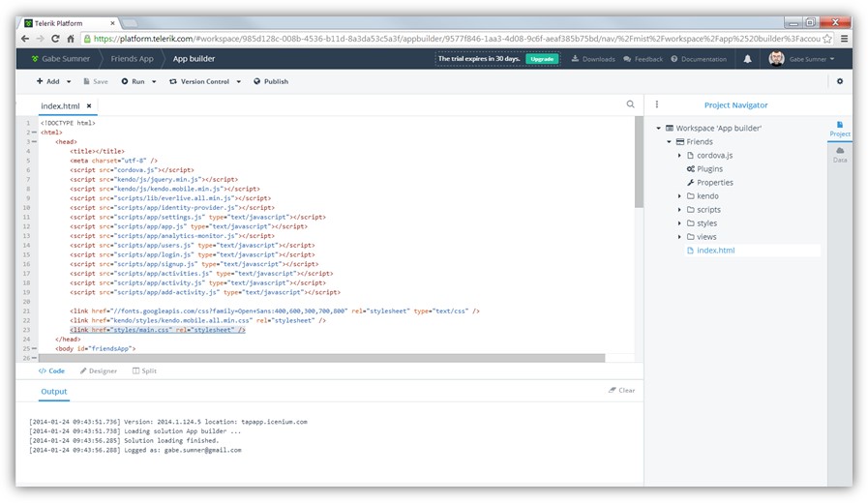Screen dimensions: 868x503
Task: Switch to Code view
Action: point(51,370)
